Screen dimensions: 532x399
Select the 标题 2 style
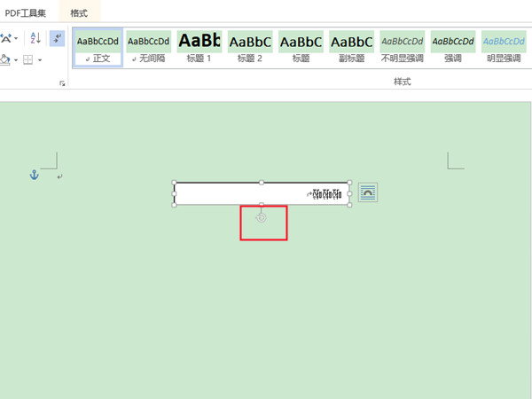(x=250, y=48)
